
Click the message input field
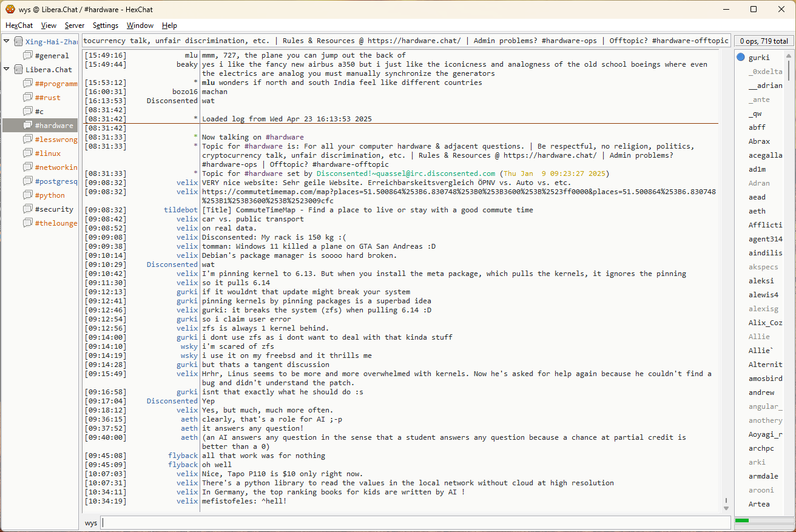pos(415,522)
